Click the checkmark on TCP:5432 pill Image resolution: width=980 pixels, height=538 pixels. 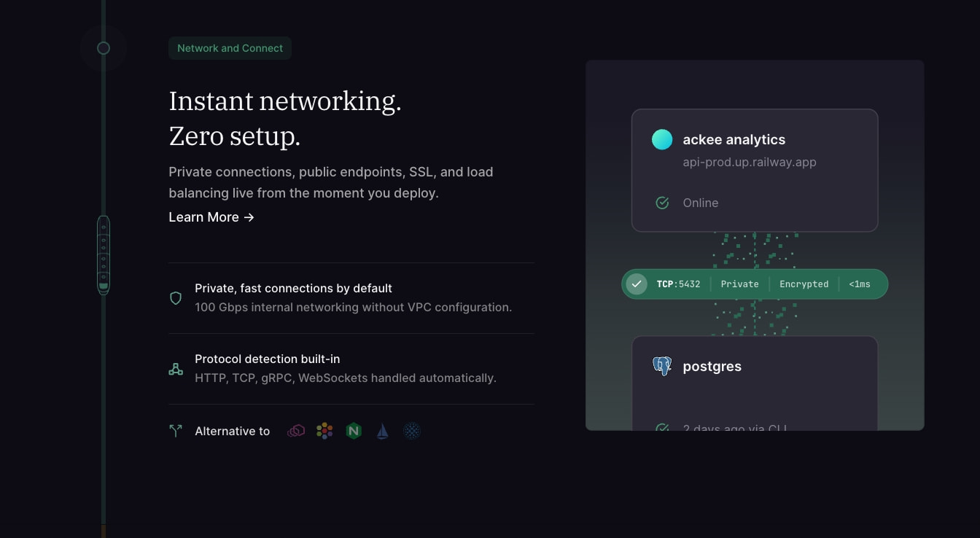click(x=637, y=284)
